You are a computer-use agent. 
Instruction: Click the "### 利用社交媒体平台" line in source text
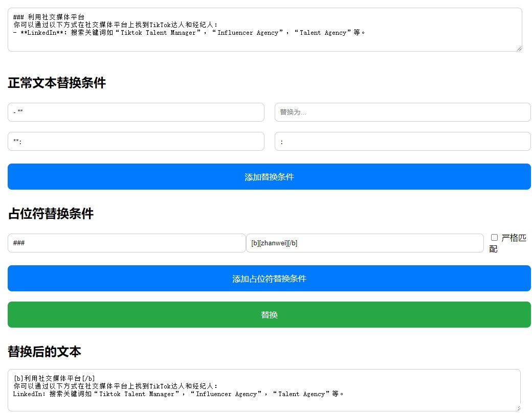coord(49,17)
